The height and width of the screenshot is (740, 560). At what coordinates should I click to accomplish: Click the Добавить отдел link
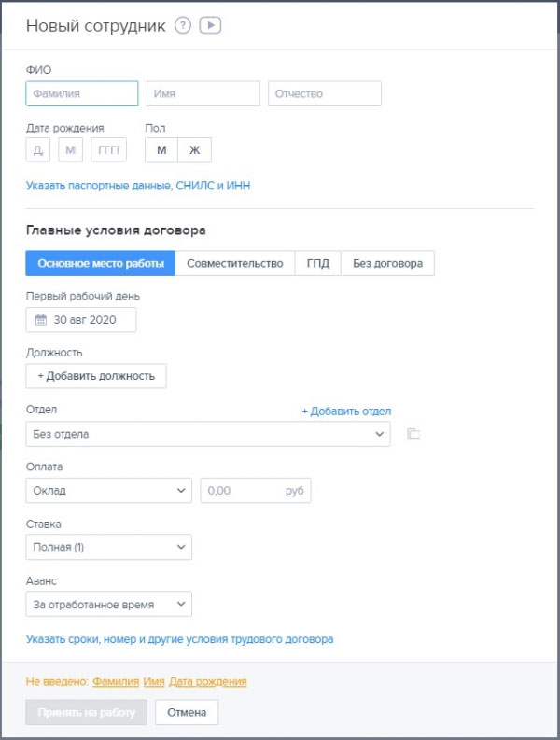(346, 412)
